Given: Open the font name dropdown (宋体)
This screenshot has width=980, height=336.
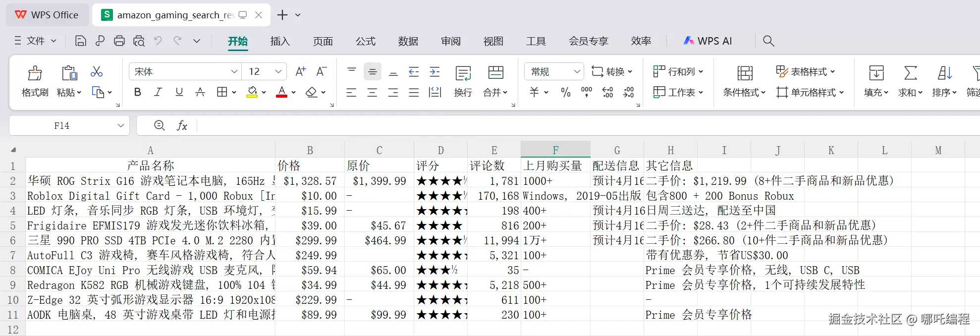Looking at the screenshot, I should [x=234, y=72].
